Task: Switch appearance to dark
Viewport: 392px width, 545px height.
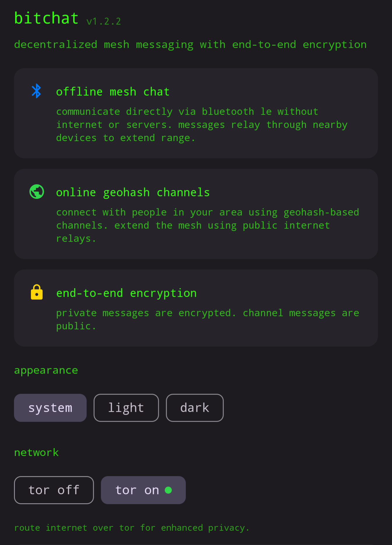Action: coord(195,408)
